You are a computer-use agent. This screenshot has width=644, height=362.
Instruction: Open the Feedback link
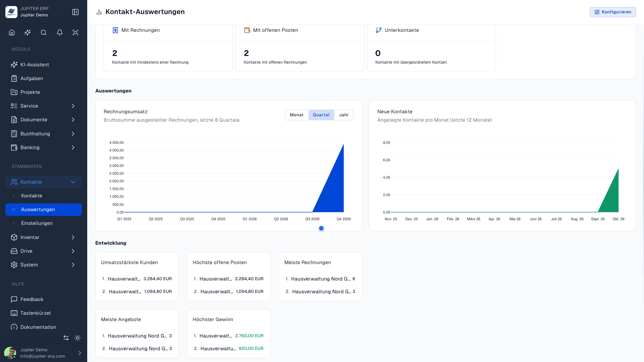click(x=44, y=299)
